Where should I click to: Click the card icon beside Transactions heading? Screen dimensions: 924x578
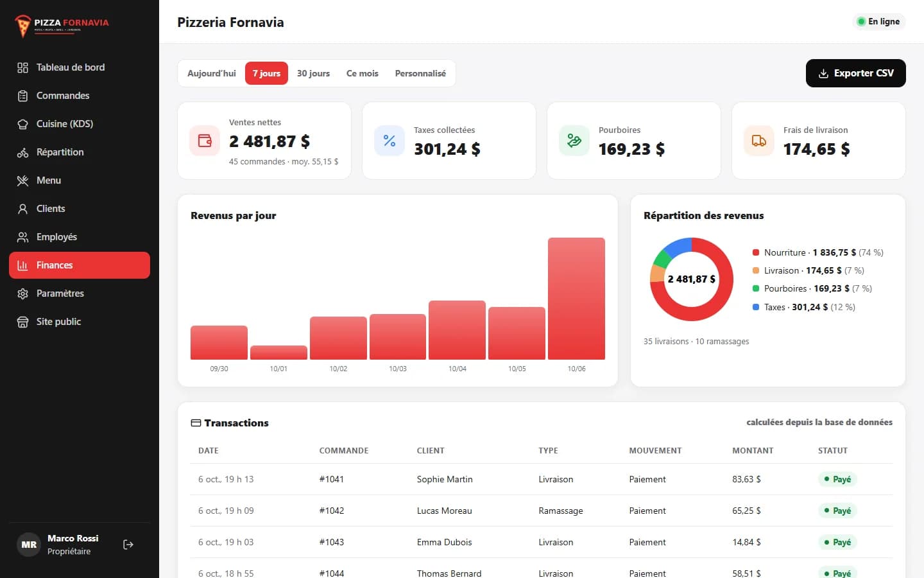[x=196, y=423]
